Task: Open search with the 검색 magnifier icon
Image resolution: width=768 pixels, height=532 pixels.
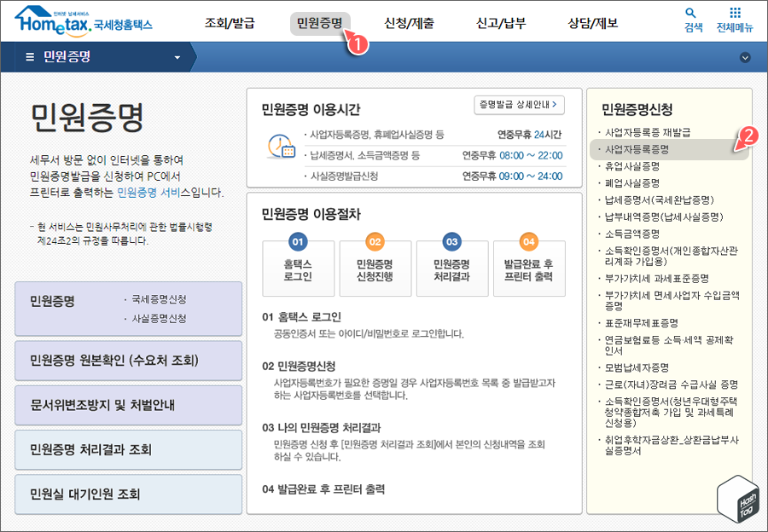Action: pyautogui.click(x=691, y=20)
